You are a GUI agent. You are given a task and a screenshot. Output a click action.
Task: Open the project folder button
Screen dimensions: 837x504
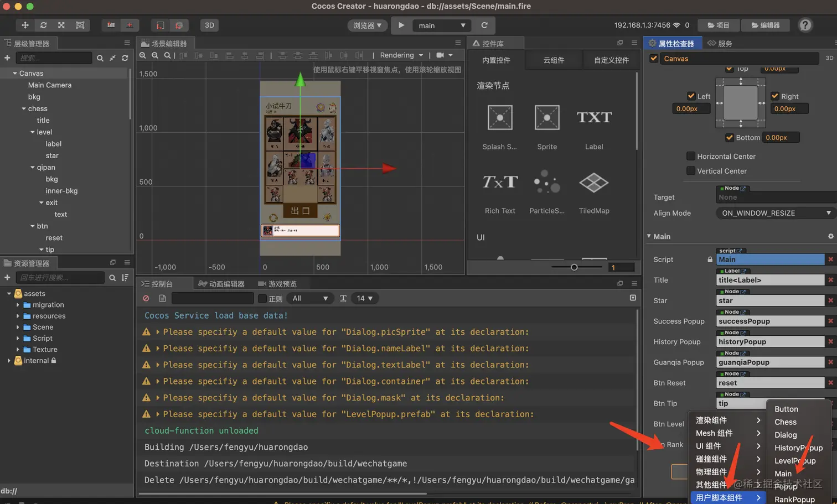point(718,25)
